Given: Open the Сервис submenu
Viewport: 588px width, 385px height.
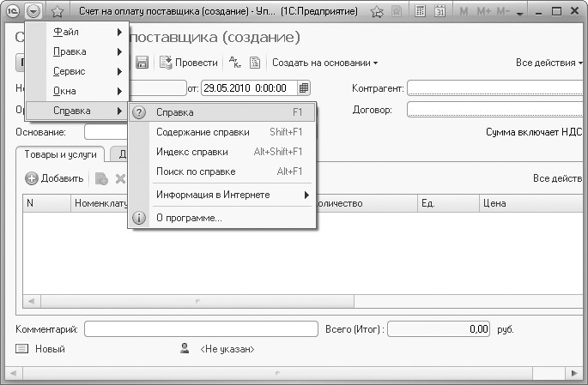Looking at the screenshot, I should pos(77,71).
